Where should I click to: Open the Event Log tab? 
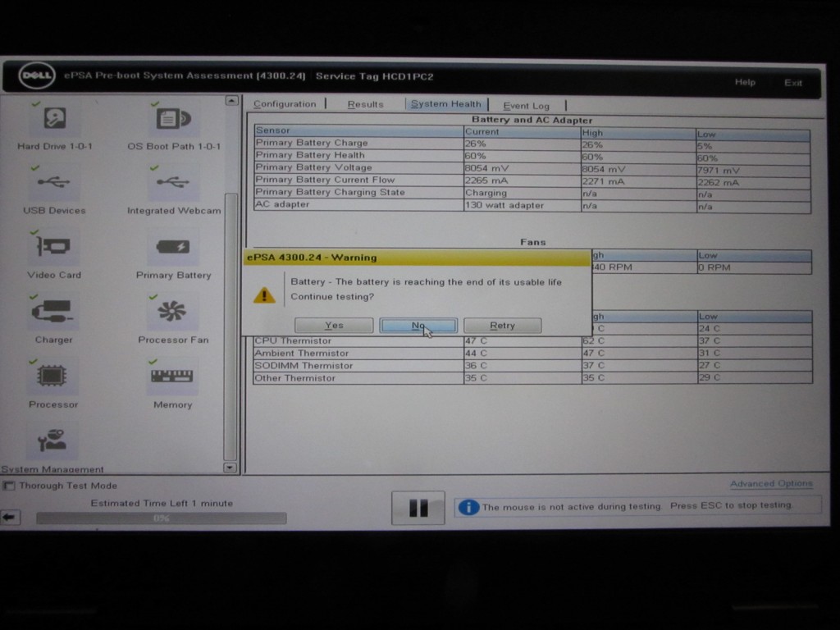click(x=526, y=106)
